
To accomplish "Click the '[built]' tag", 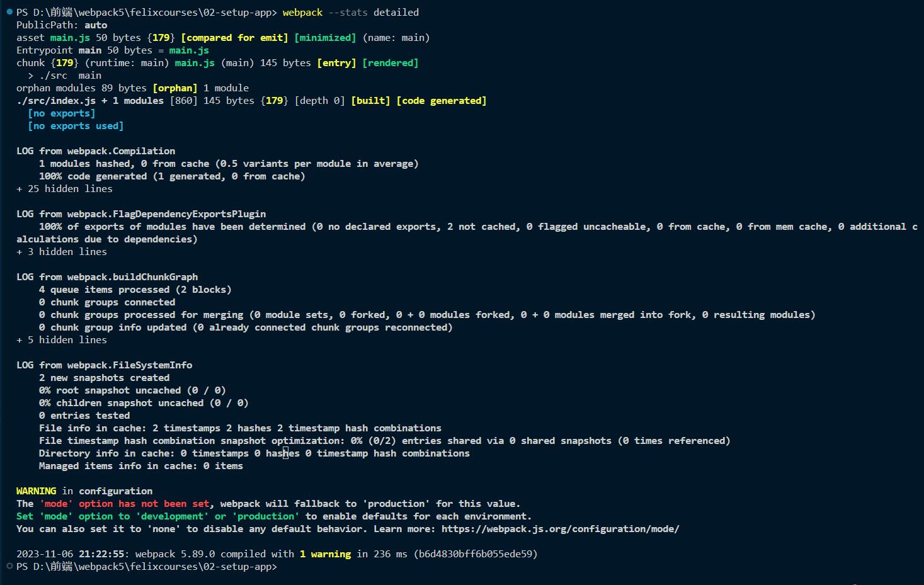I will point(370,101).
